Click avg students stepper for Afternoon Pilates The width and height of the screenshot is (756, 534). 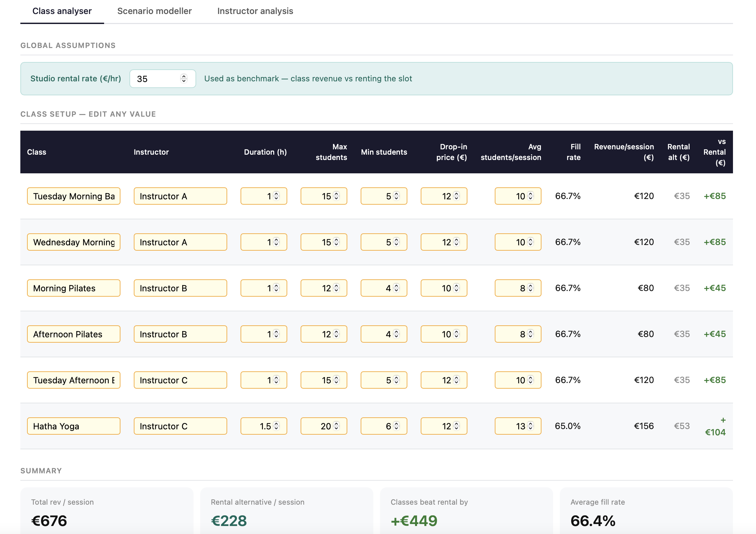coord(530,334)
